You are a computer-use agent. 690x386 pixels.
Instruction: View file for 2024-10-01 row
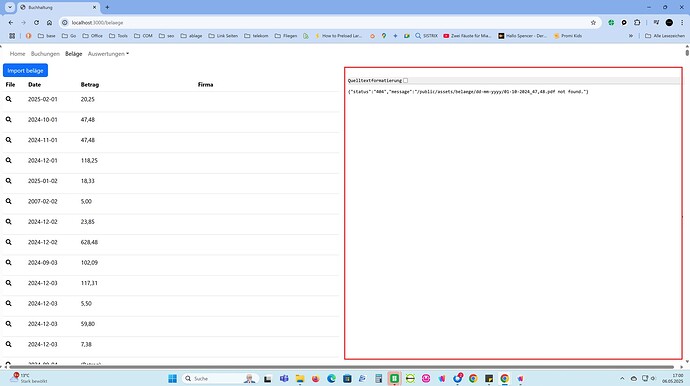pos(8,120)
